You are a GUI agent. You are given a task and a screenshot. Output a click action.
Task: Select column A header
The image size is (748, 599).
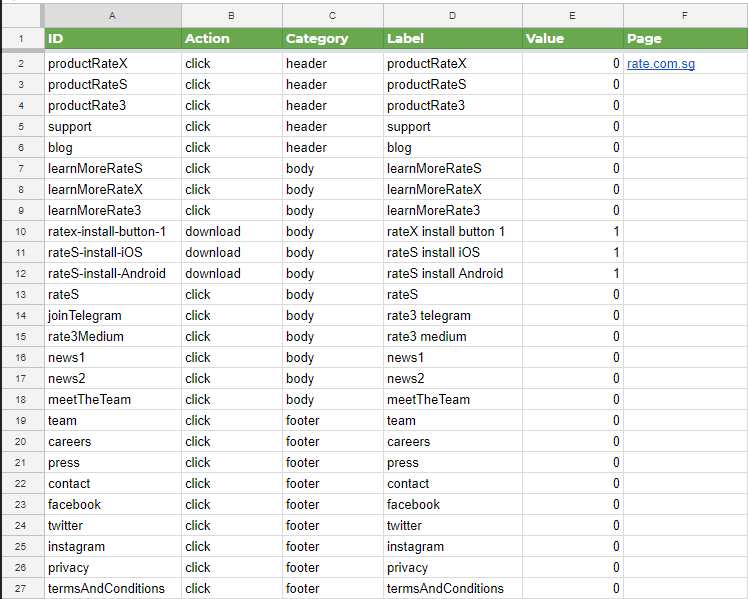coord(113,16)
